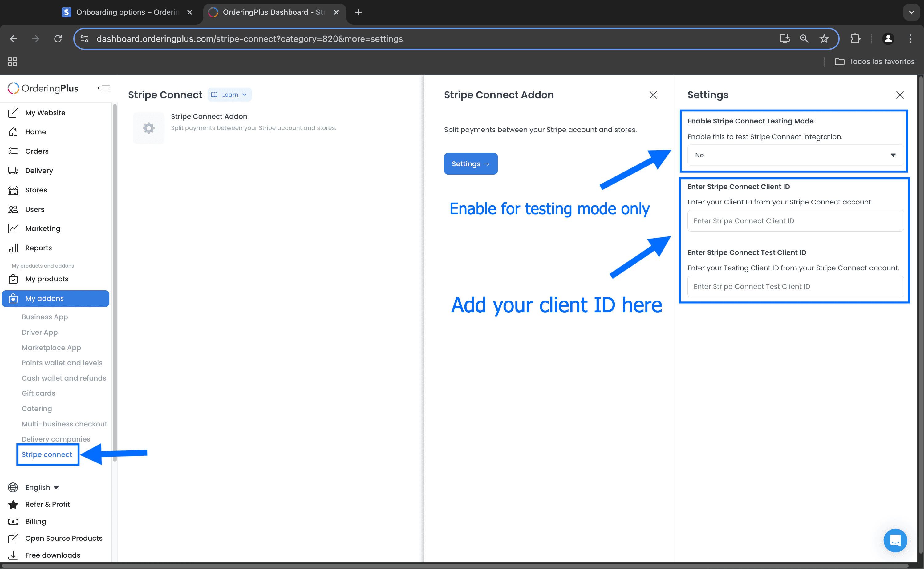Open Driver App addon
924x569 pixels.
(x=39, y=332)
